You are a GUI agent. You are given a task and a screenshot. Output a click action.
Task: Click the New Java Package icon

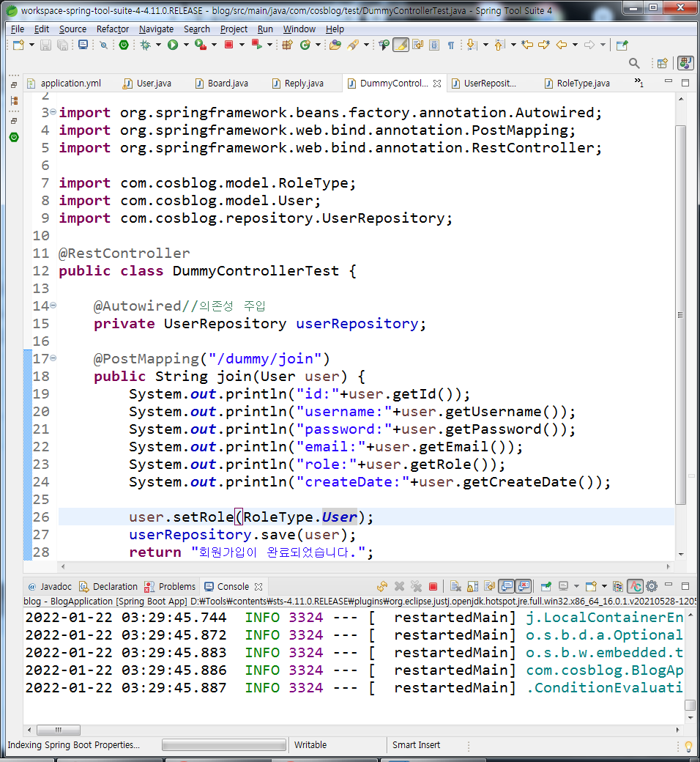pos(288,45)
